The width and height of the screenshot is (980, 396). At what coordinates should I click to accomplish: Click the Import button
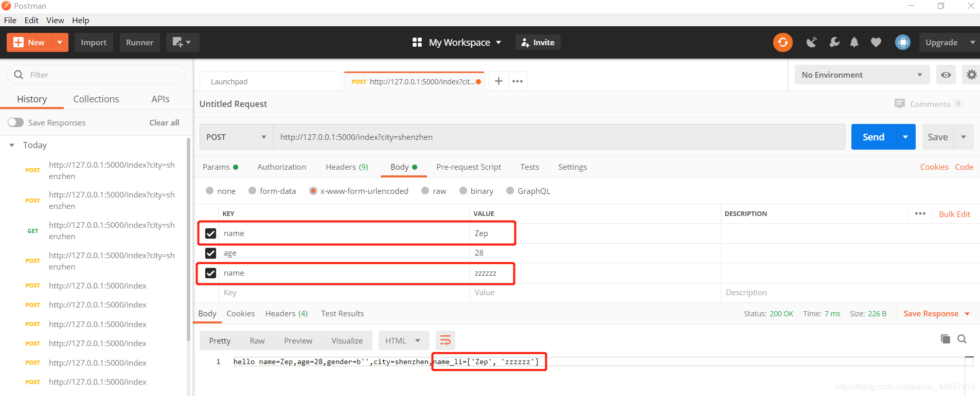click(x=94, y=42)
